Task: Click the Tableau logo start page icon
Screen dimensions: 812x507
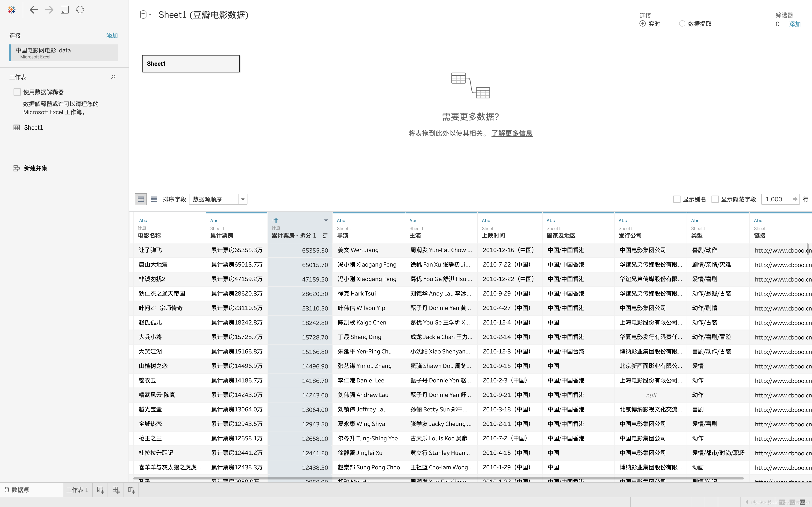Action: click(11, 10)
